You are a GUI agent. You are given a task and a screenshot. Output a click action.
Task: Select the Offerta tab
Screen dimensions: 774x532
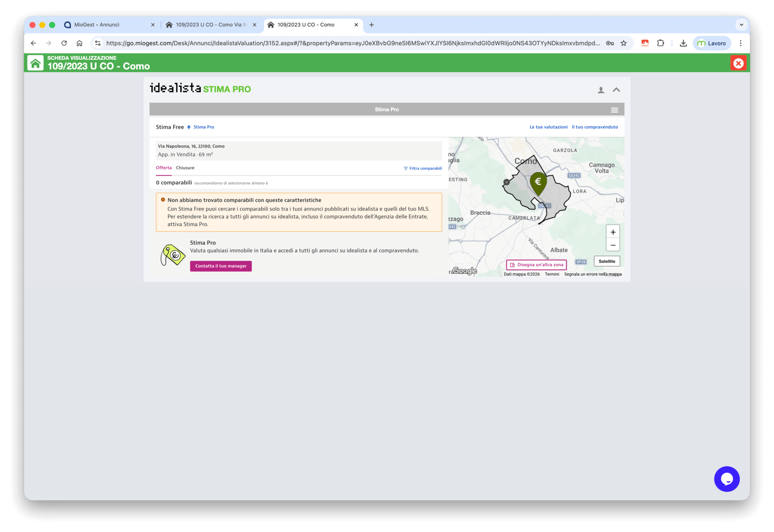(x=164, y=168)
